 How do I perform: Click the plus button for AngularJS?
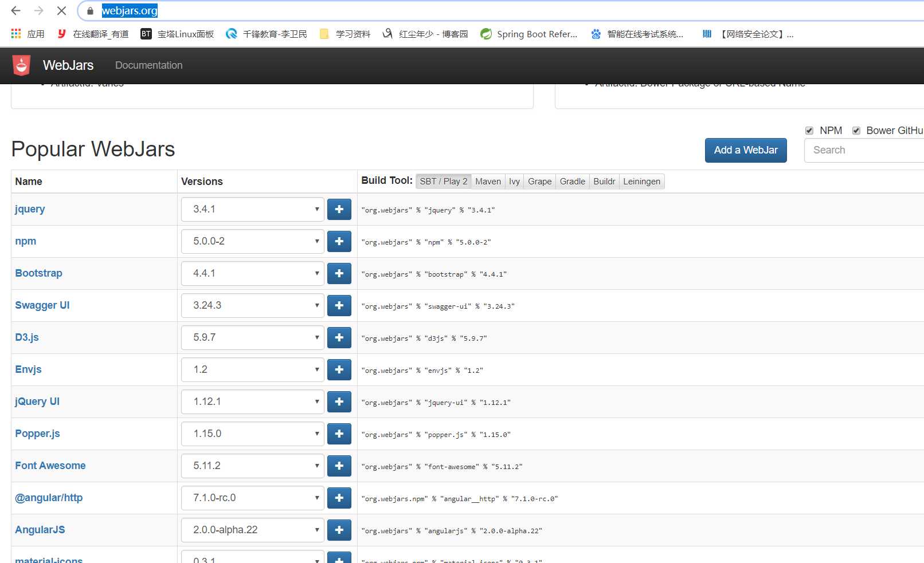(x=339, y=530)
